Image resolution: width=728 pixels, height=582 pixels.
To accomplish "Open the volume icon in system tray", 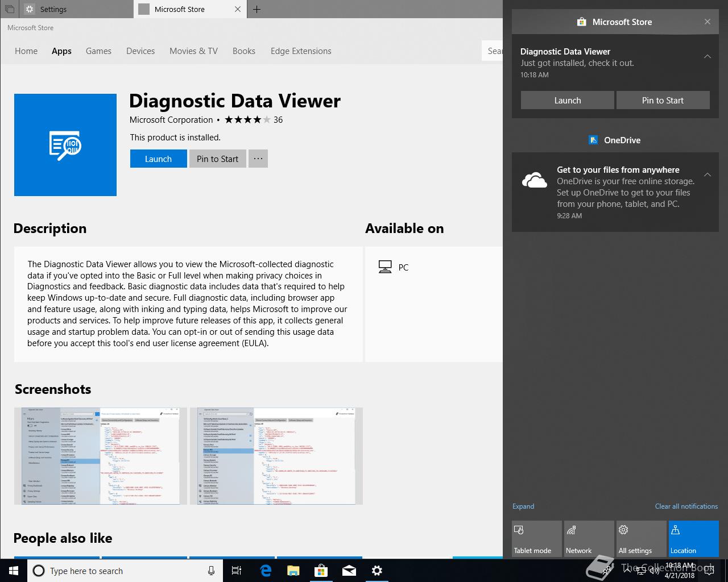I will (654, 571).
